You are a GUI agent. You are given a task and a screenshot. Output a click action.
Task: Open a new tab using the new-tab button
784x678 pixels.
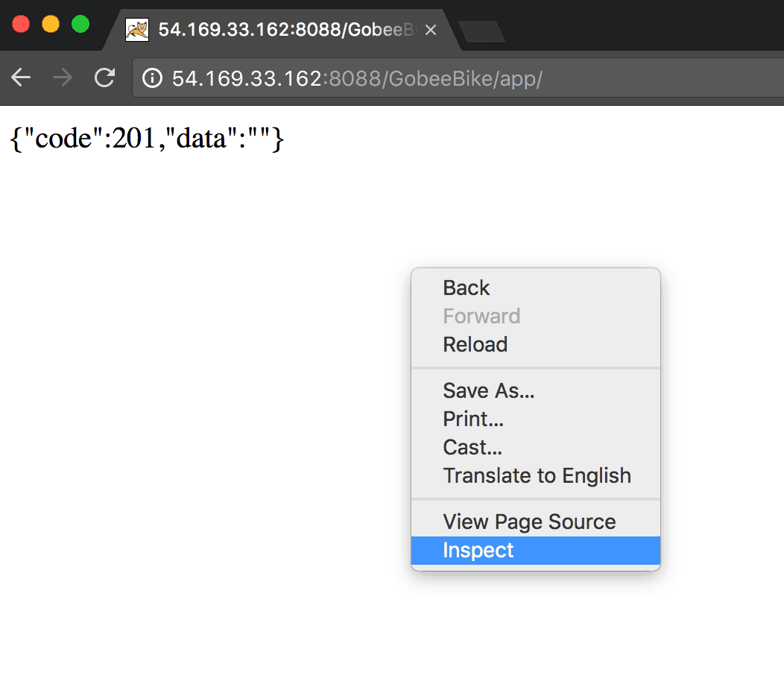click(x=481, y=32)
